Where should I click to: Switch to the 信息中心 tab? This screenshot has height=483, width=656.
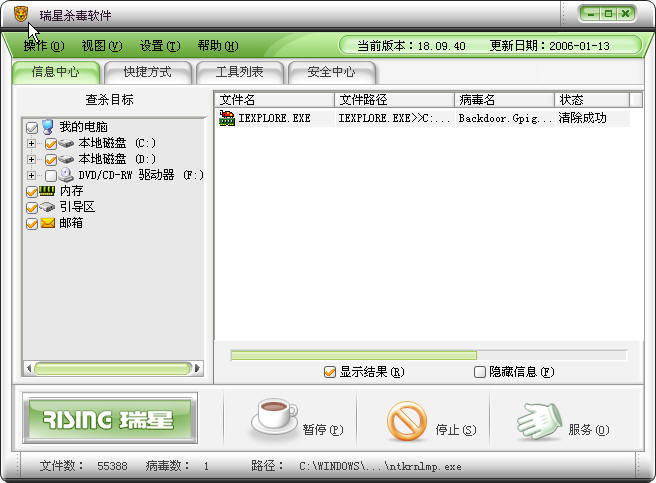pyautogui.click(x=56, y=72)
